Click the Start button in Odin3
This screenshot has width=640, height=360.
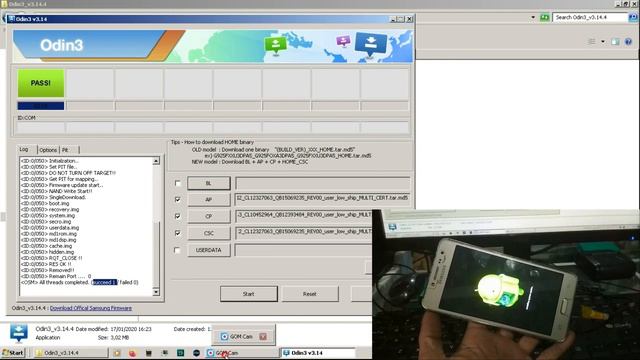coord(249,294)
